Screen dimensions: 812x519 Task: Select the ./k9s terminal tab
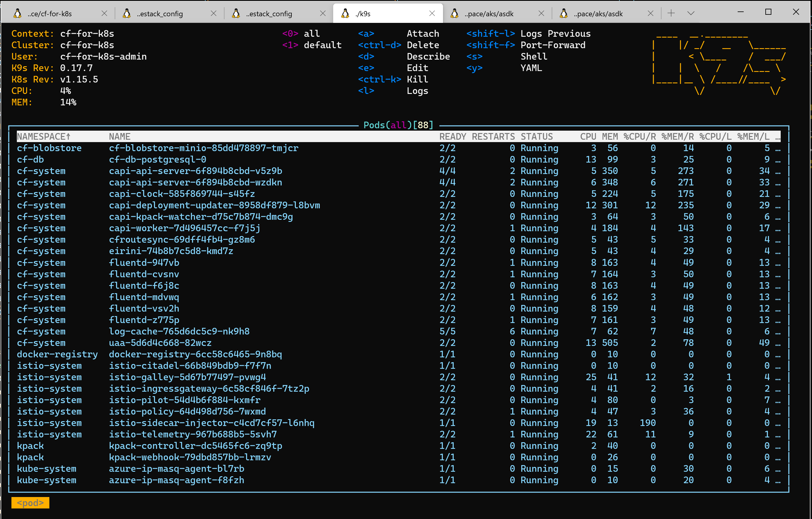coord(388,14)
